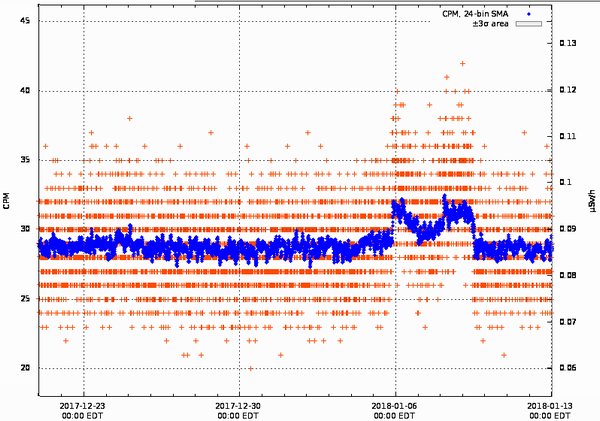Image resolution: width=600 pixels, height=421 pixels.
Task: Click the y-axis tick label 35
Action: (24, 160)
